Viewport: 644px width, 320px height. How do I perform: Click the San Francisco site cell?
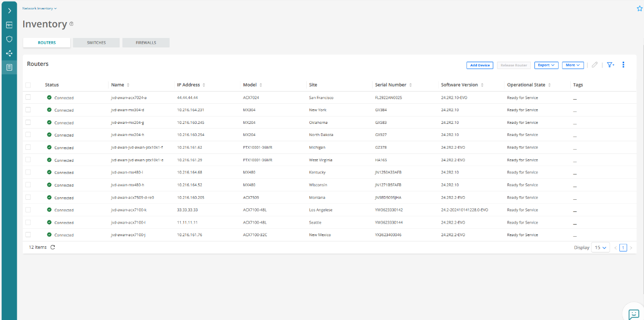(x=321, y=98)
